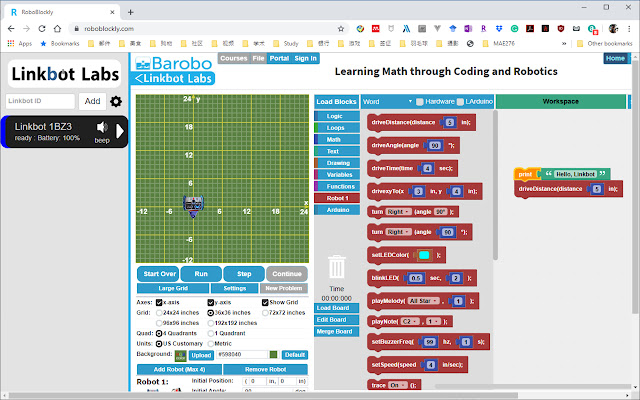The image size is (640, 400).
Task: Select the 72x72 inches grid option
Action: pos(265,313)
